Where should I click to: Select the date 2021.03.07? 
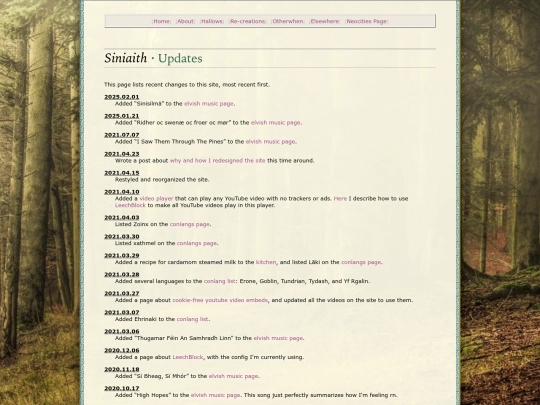click(122, 312)
